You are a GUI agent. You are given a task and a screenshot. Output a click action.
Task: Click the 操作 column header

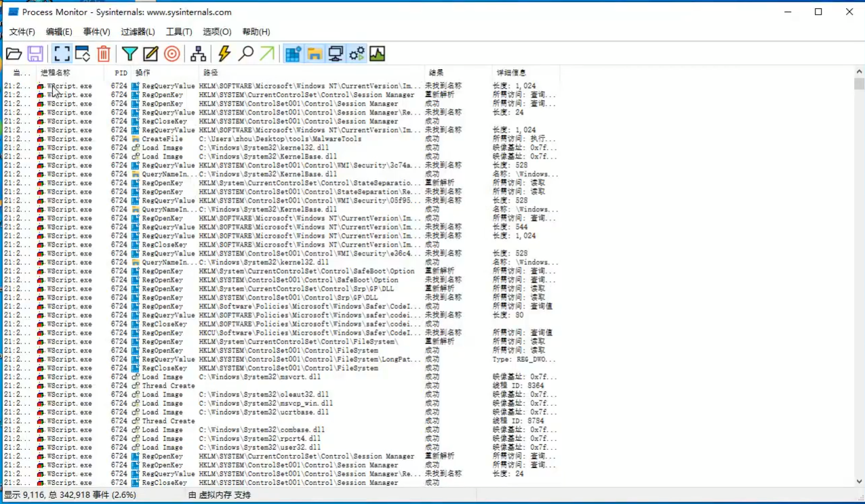(165, 72)
